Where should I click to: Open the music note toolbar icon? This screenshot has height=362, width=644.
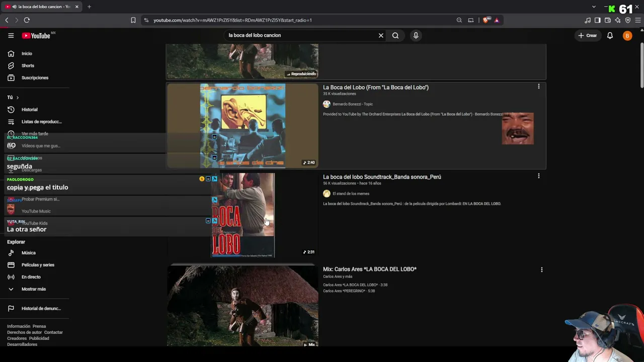pos(588,20)
